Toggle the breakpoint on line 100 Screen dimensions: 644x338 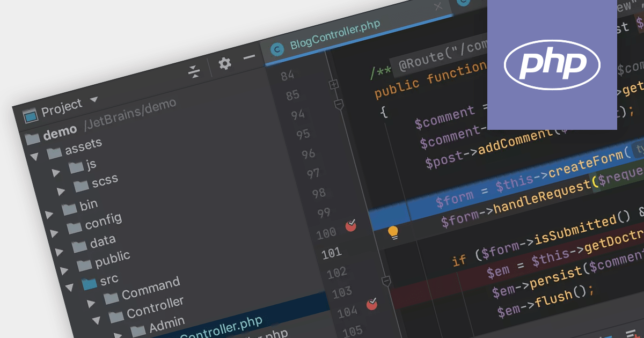(x=350, y=226)
